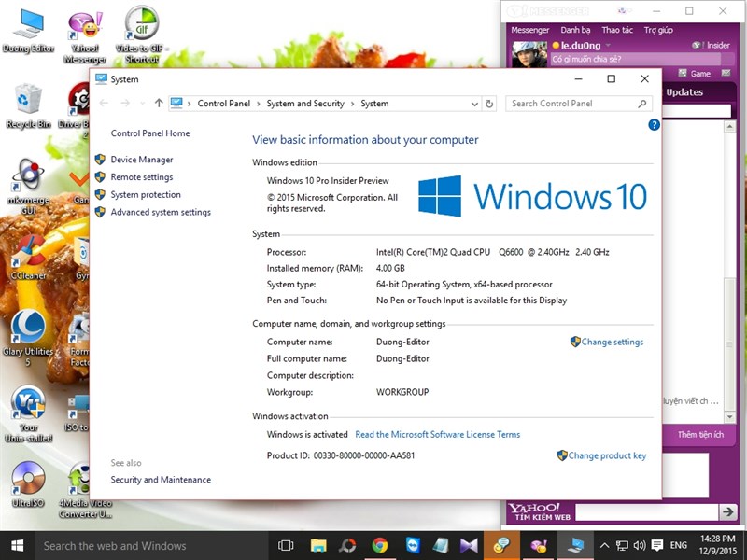Click the search magnifier icon

point(642,104)
